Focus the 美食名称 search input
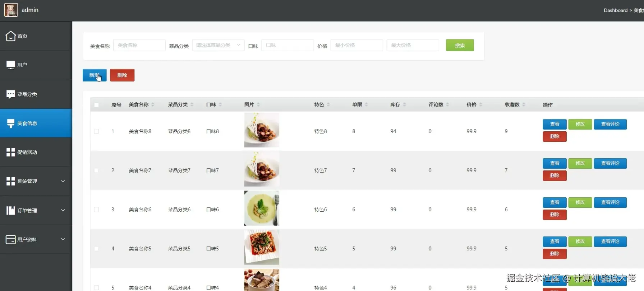Viewport: 644px width, 291px height. 139,45
